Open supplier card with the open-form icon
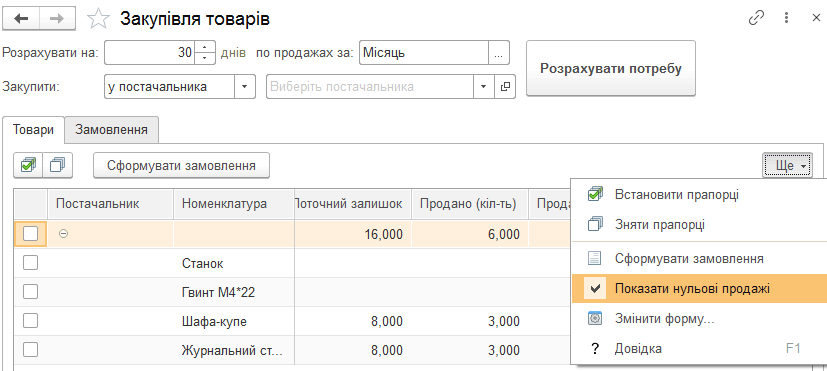The image size is (827, 371). 505,87
